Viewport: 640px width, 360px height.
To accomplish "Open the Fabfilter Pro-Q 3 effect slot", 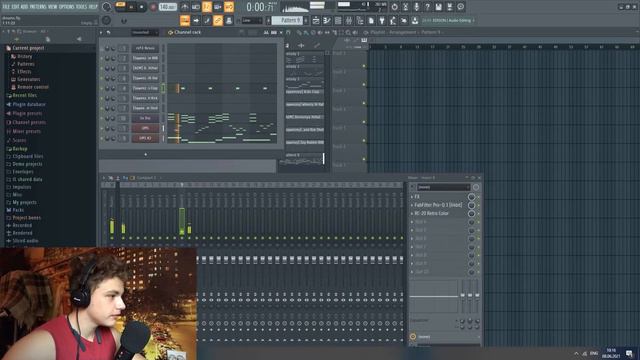I will click(x=438, y=205).
